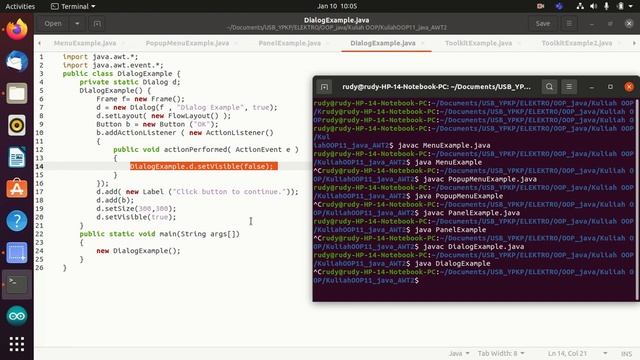
Task: Open Rhythmbox music player in dock
Action: click(x=17, y=125)
